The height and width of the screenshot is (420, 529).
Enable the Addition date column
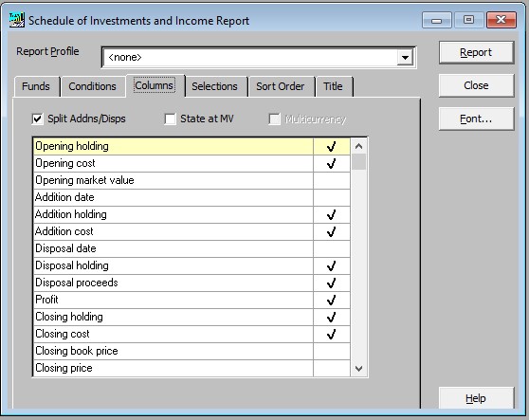[332, 198]
